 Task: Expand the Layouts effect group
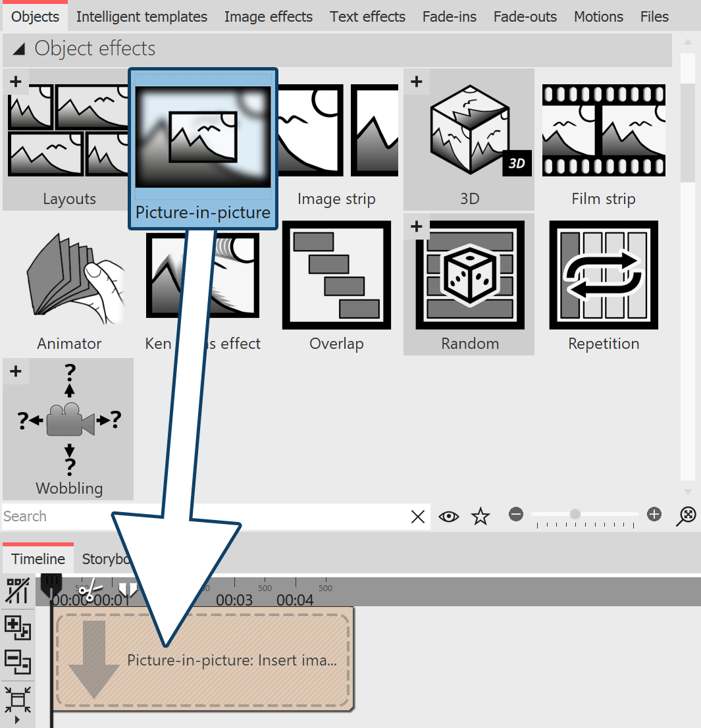coord(16,82)
